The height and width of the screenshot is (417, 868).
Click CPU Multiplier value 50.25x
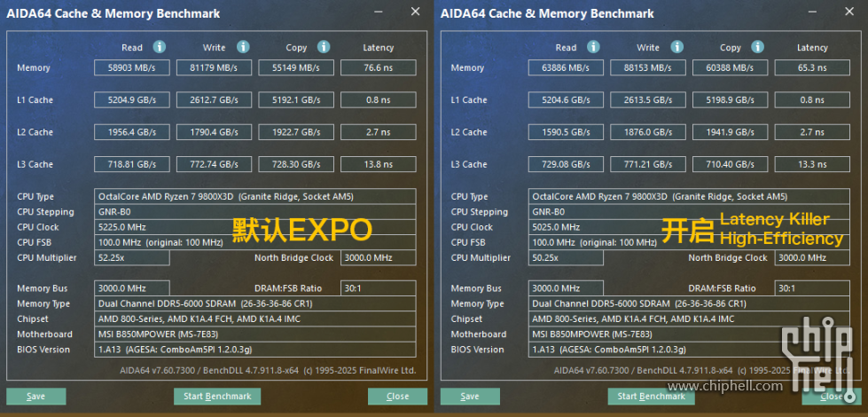tap(566, 258)
